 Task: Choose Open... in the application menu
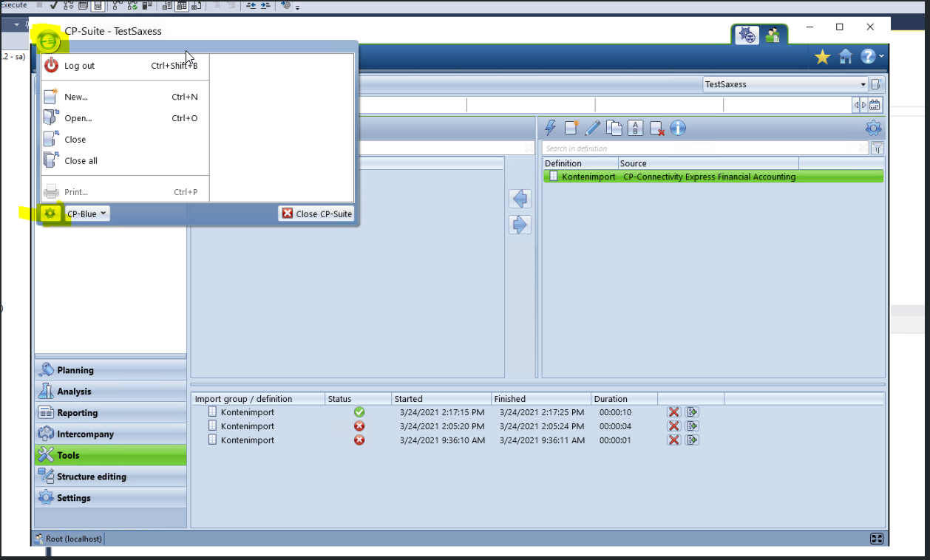(78, 118)
